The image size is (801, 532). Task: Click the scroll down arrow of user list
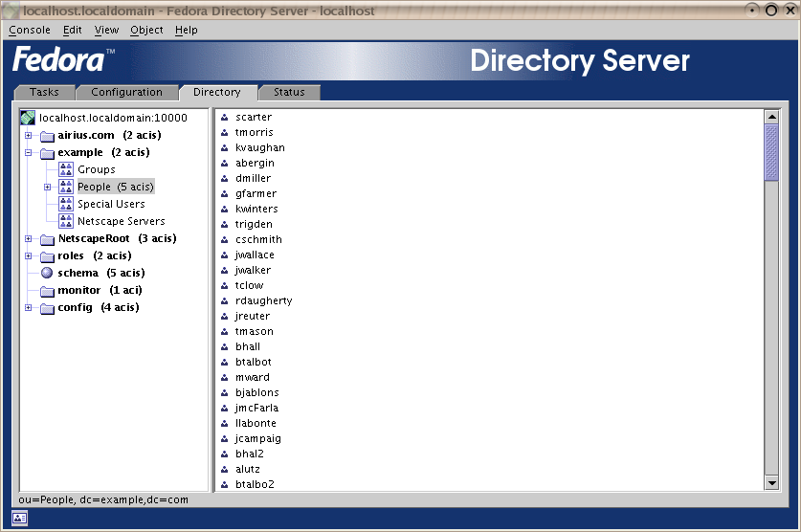click(x=771, y=482)
